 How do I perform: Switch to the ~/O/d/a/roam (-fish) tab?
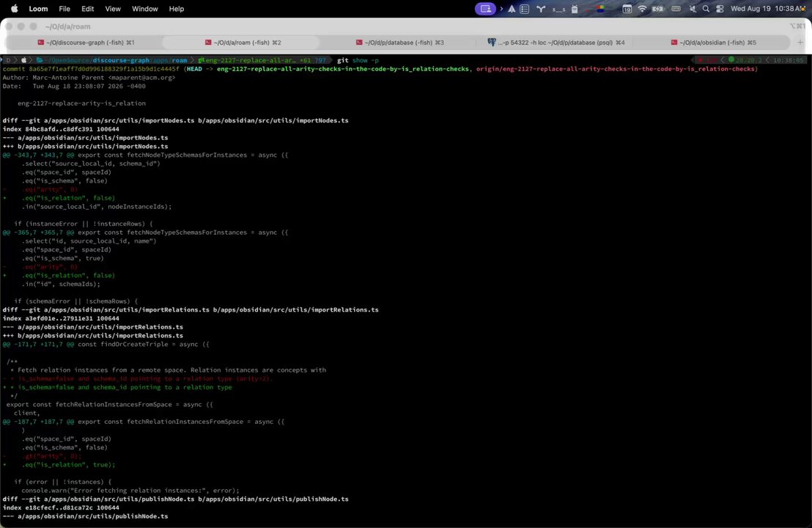point(243,43)
